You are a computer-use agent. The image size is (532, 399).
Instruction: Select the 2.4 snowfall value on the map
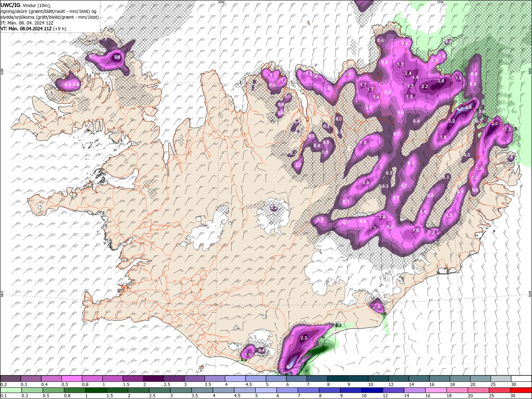coord(408,73)
